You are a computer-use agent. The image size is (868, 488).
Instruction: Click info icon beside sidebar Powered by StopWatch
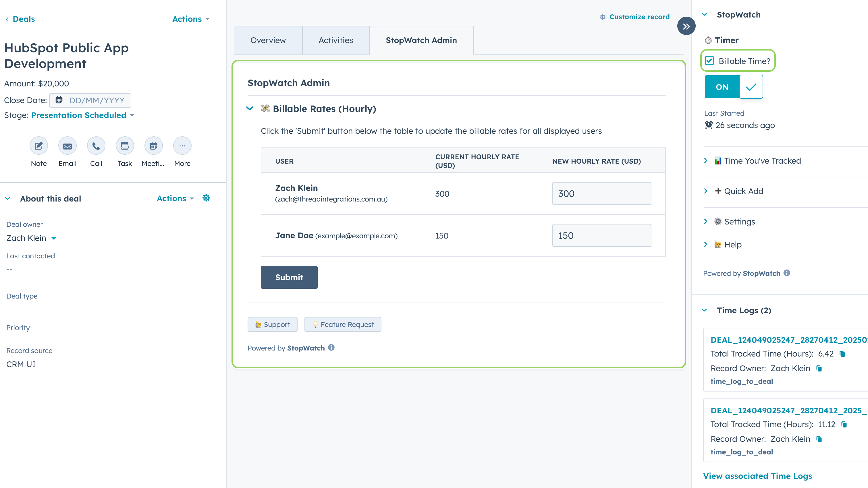pyautogui.click(x=787, y=273)
